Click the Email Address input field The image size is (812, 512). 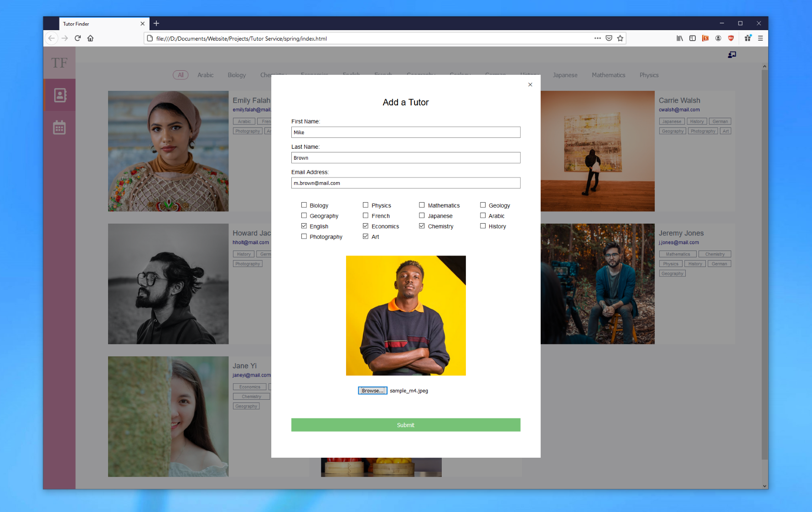point(406,183)
